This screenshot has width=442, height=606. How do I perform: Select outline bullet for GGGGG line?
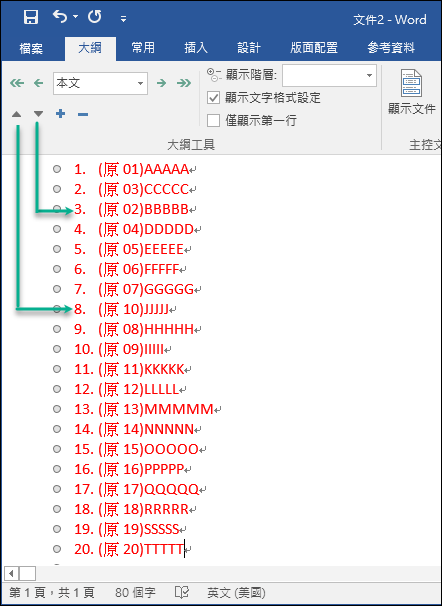click(x=57, y=289)
